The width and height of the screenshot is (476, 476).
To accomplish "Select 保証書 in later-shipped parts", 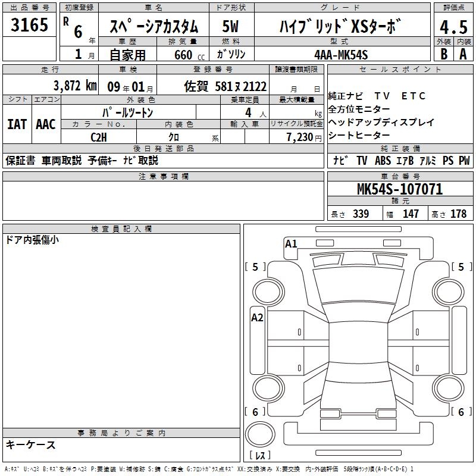I will coord(20,160).
